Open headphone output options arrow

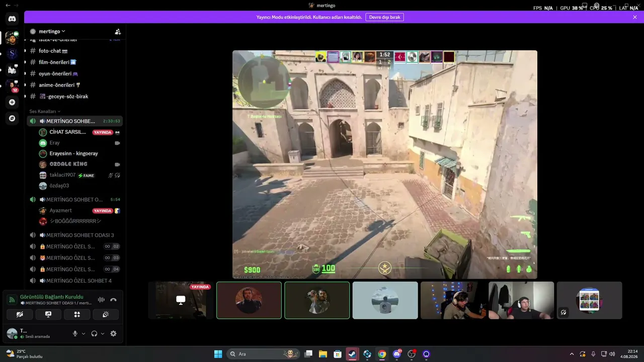point(103,333)
